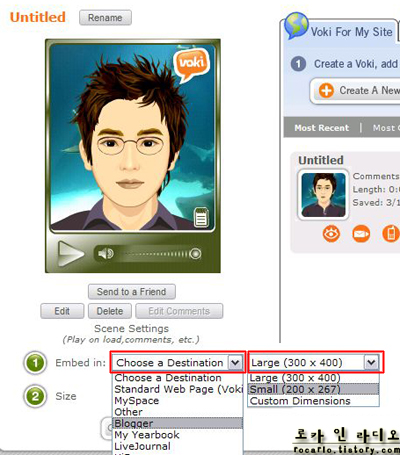Screen dimensions: 400x455
Task: Select LiveJournal destination option
Action: [x=178, y=446]
